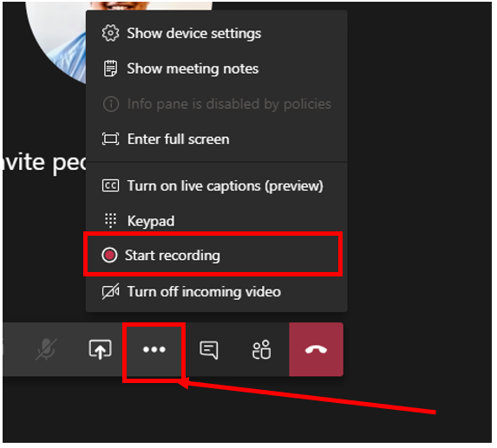497x448 pixels.
Task: Toggle the muted microphone button
Action: pos(46,349)
